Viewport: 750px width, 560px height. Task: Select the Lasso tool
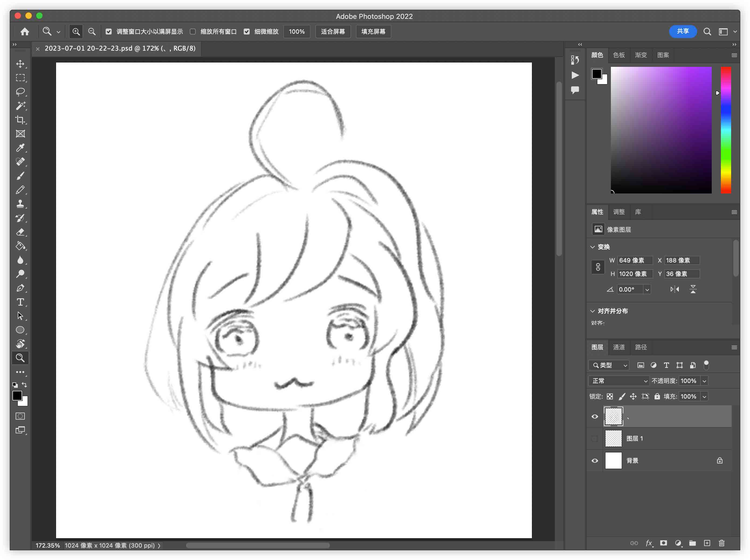[x=20, y=92]
